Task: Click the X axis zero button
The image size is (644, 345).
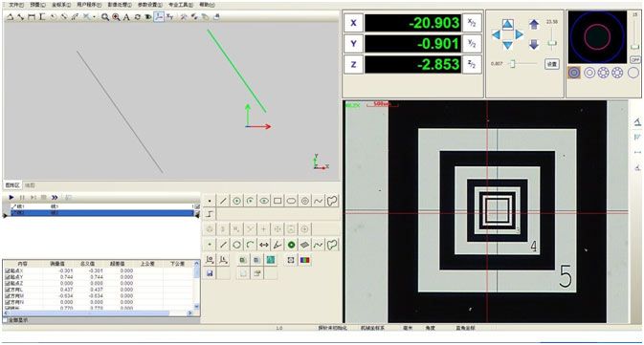Action: [x=353, y=23]
